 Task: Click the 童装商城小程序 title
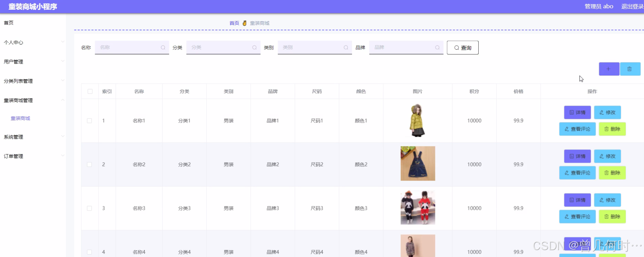pyautogui.click(x=33, y=7)
